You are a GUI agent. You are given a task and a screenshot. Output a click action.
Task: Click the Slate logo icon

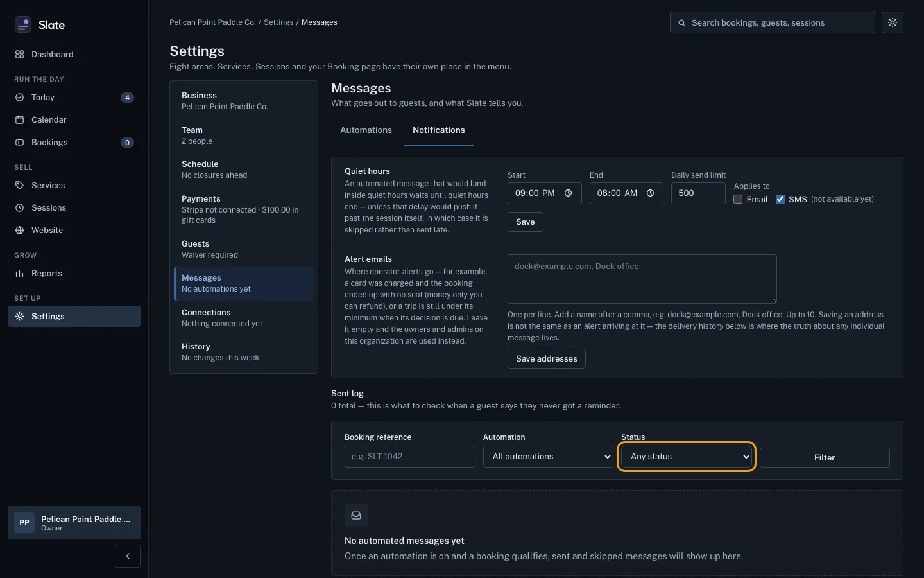[23, 24]
